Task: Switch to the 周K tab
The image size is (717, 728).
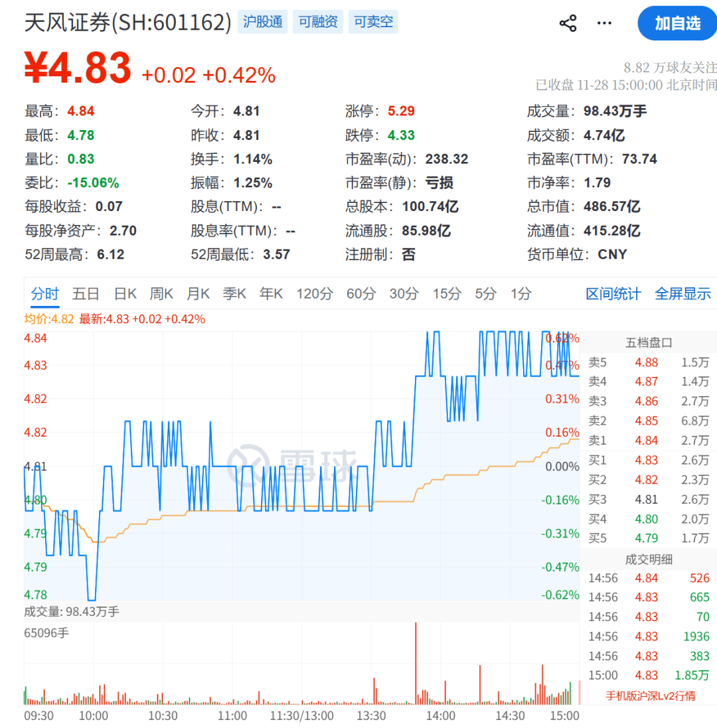Action: (161, 293)
